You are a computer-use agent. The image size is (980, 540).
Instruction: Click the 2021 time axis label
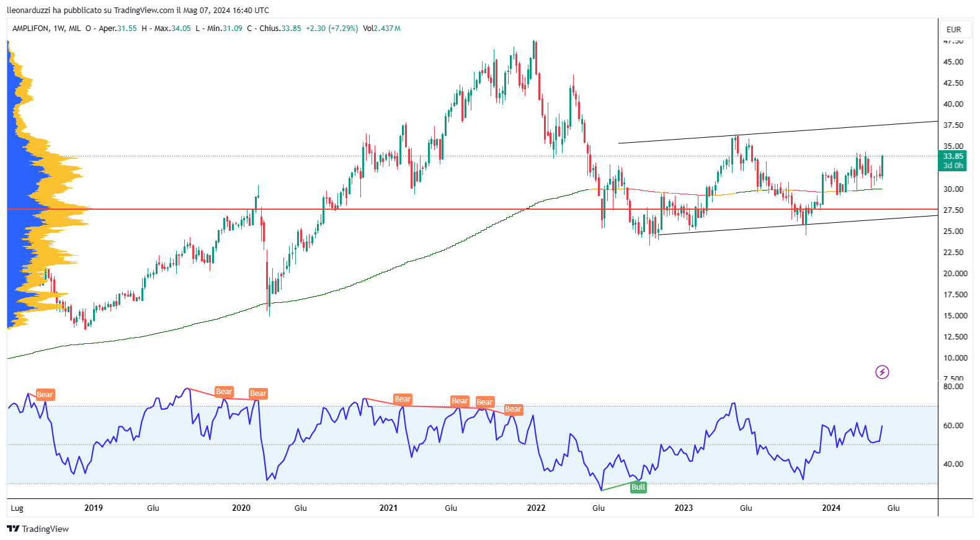coord(388,508)
